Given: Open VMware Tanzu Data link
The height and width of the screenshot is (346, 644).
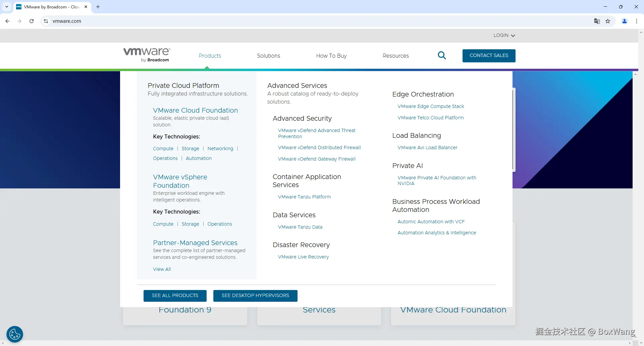Looking at the screenshot, I should coord(300,227).
